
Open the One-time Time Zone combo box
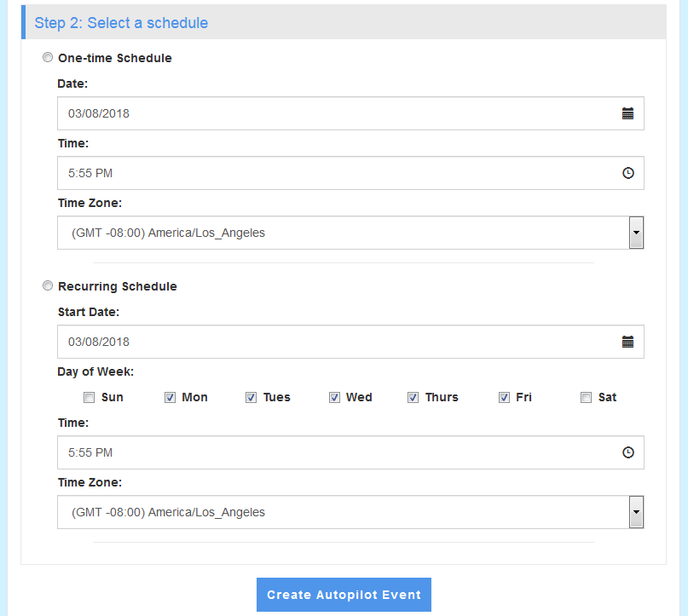(341, 233)
